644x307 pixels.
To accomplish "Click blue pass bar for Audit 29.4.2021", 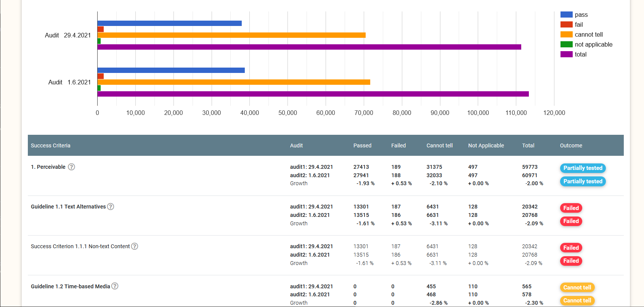I will click(170, 23).
